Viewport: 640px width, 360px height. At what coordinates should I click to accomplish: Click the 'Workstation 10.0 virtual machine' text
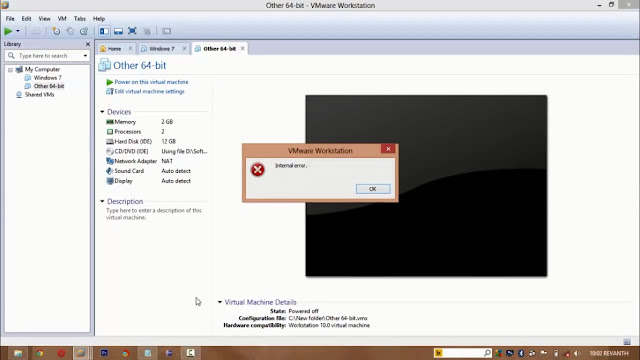pyautogui.click(x=329, y=325)
